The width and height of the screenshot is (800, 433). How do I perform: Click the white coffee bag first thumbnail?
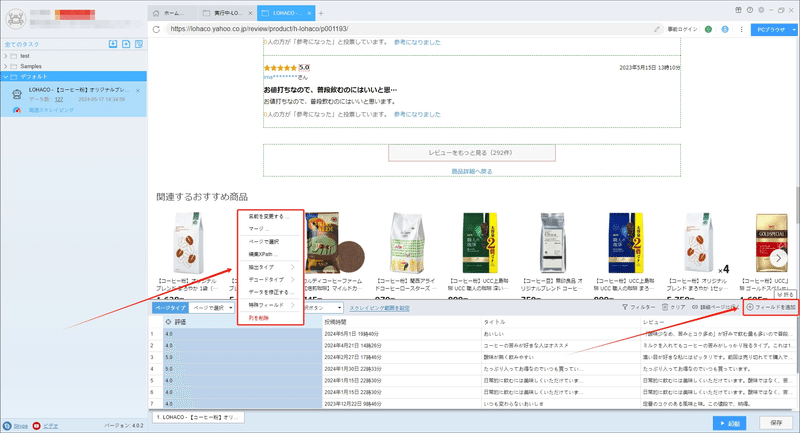pos(188,244)
